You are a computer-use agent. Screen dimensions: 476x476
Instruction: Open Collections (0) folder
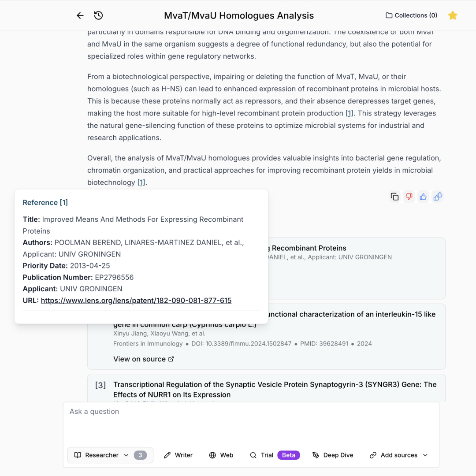click(411, 15)
